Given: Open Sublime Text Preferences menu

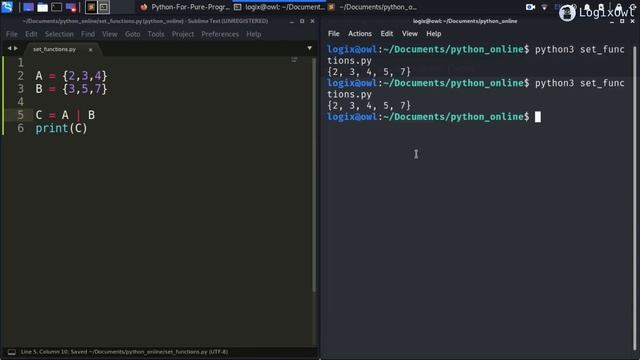Looking at the screenshot, I should (220, 34).
